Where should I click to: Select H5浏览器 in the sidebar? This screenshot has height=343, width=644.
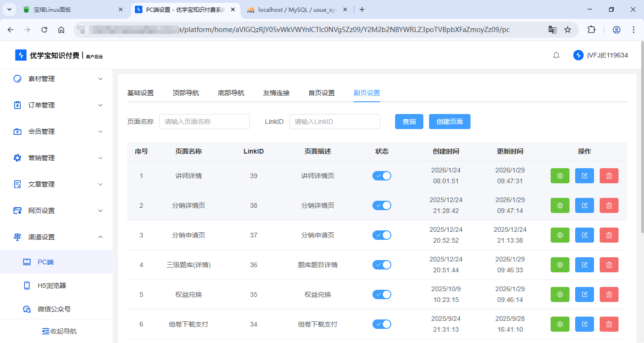[52, 286]
